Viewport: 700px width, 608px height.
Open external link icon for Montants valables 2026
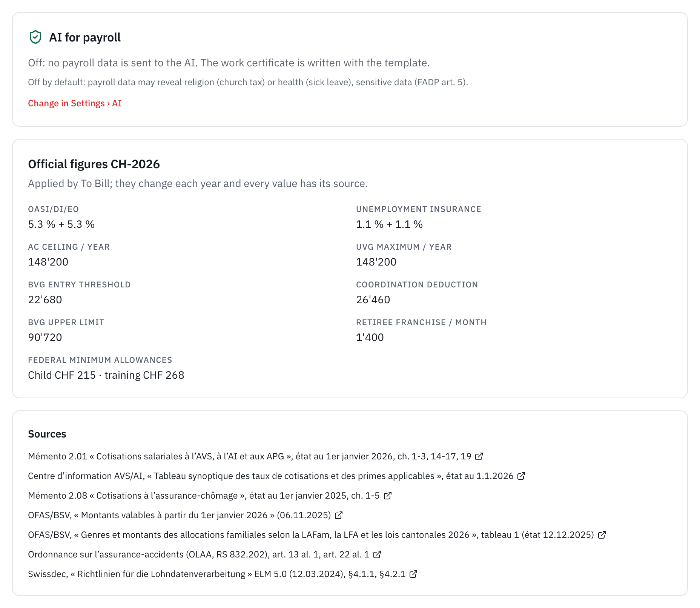click(339, 515)
